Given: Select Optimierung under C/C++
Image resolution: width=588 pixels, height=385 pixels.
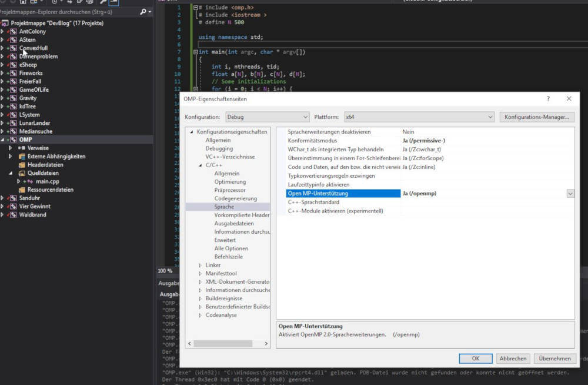Looking at the screenshot, I should [x=230, y=182].
